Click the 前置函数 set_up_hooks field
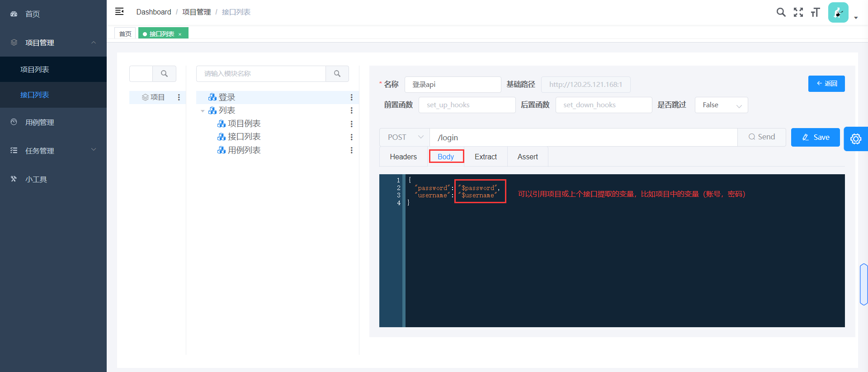 point(467,105)
